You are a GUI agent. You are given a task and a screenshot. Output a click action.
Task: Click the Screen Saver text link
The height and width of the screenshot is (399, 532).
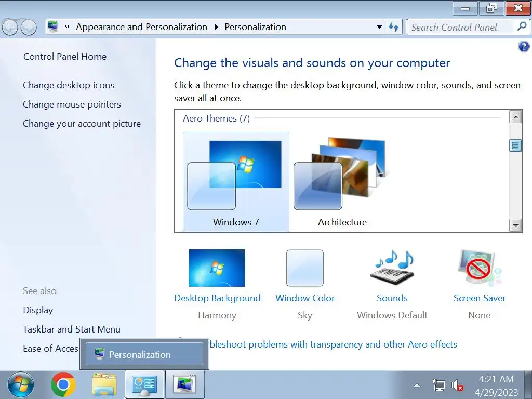[480, 298]
